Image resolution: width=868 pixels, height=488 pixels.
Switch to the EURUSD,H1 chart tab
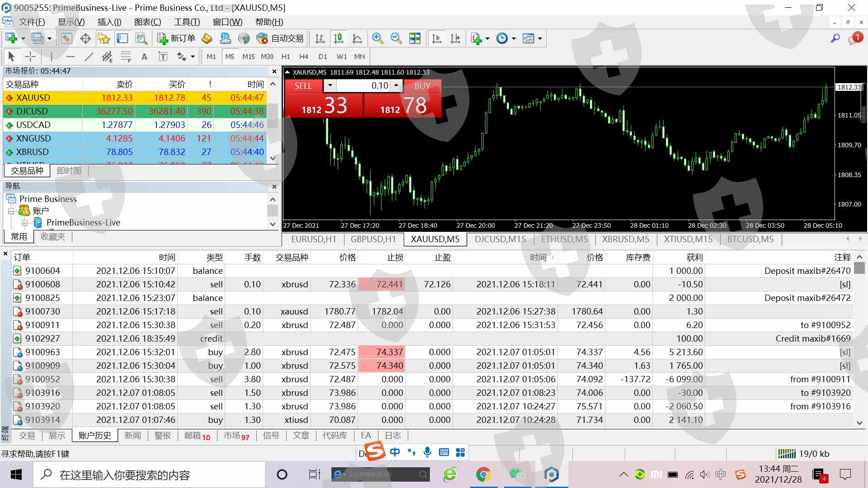point(313,239)
